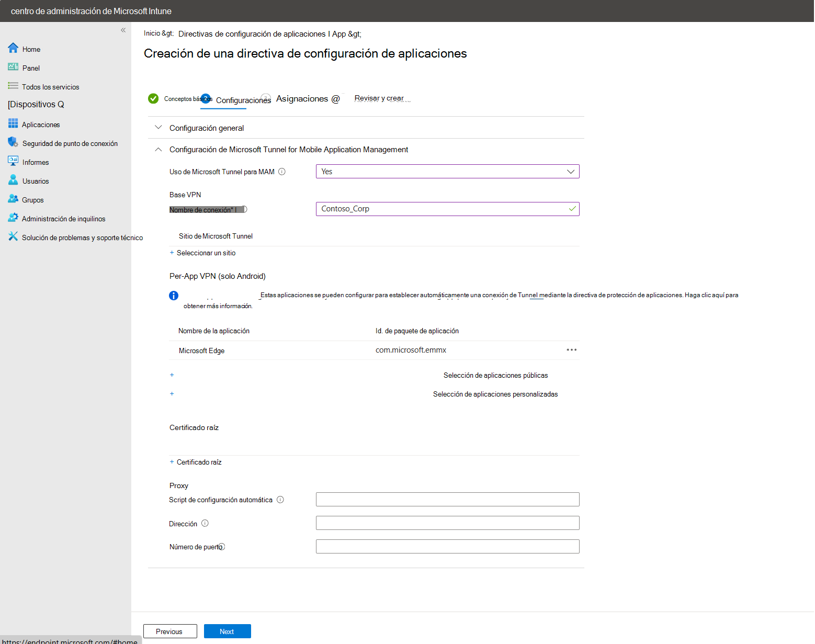Click Directivas de configuración de aplicaciones breadcrumb
This screenshot has height=644, width=815.
pyautogui.click(x=252, y=34)
